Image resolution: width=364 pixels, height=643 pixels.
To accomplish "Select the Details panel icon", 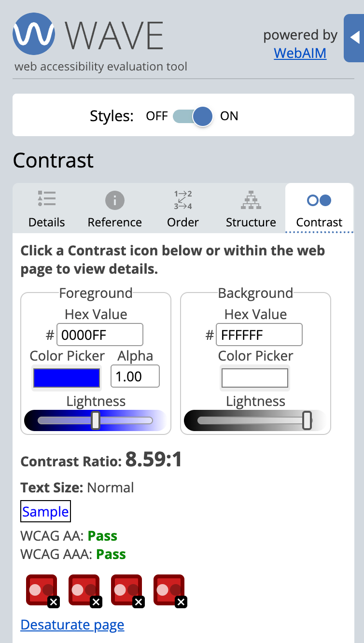I will (x=46, y=198).
